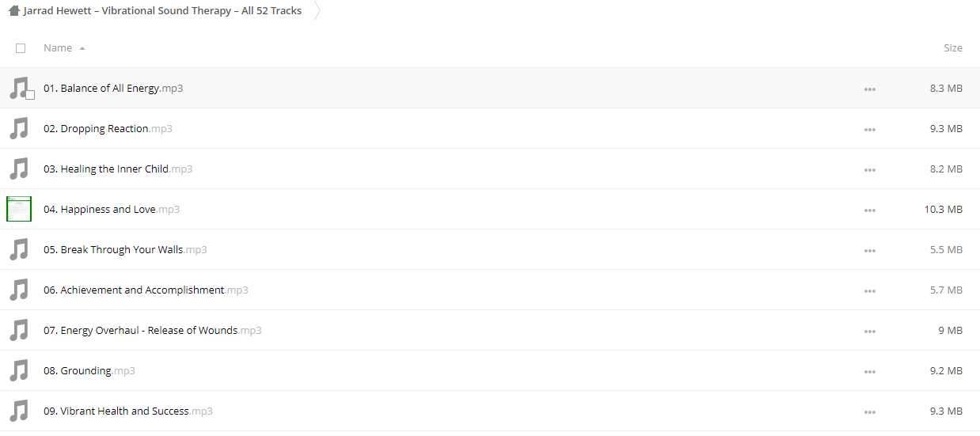
Task: Open three-dot menu for Grounding.mp3
Action: point(870,372)
